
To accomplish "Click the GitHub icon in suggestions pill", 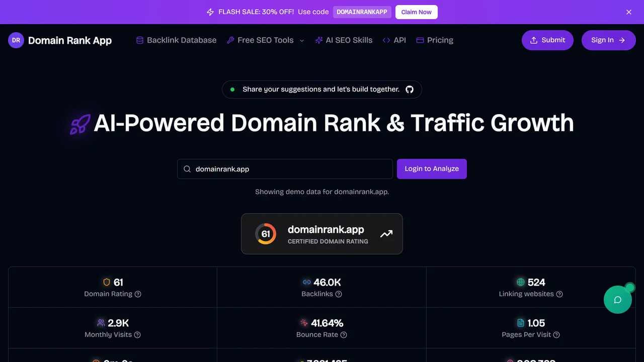I will pyautogui.click(x=410, y=89).
